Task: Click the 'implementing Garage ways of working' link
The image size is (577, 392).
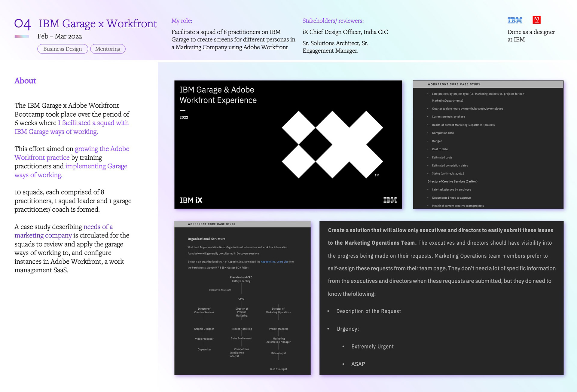Action: coord(96,166)
